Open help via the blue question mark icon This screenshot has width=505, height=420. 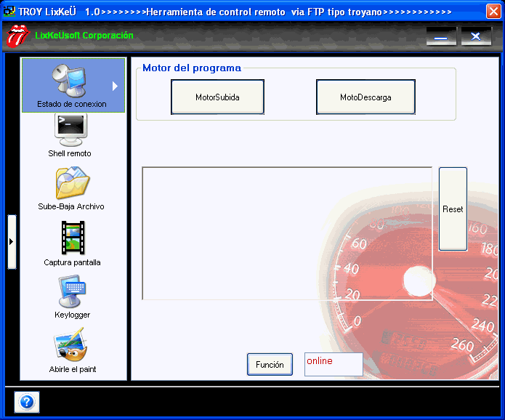[x=26, y=401]
